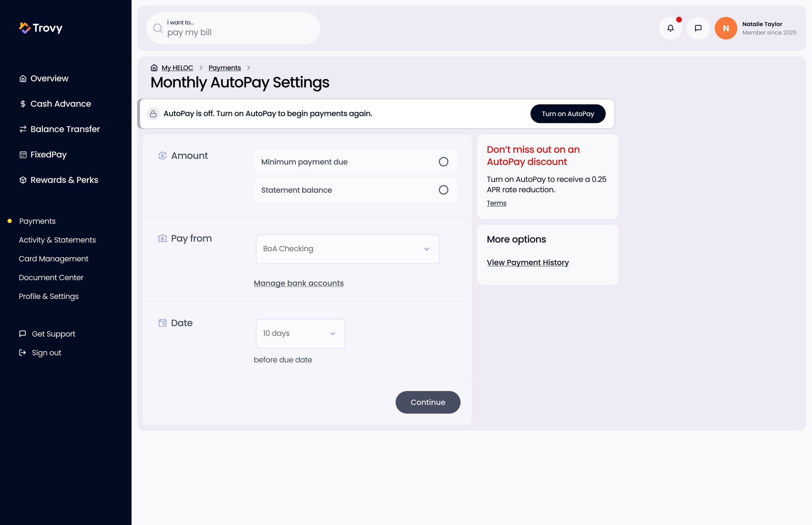The width and height of the screenshot is (812, 525).
Task: Open Activity & Statements page
Action: tap(57, 240)
